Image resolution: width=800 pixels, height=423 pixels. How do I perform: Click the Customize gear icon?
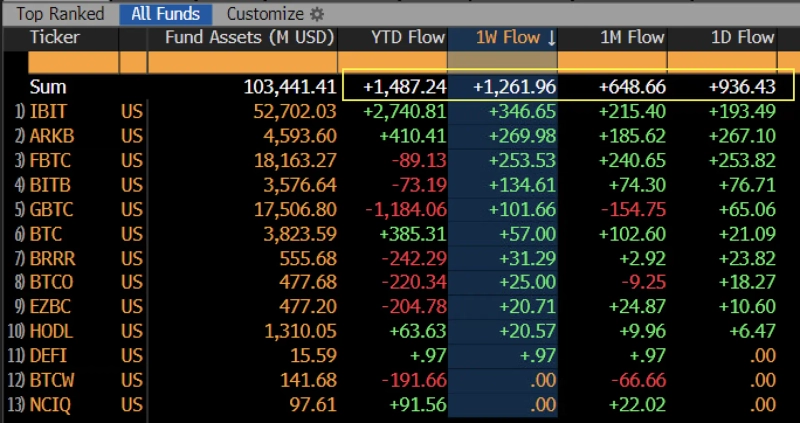click(317, 14)
